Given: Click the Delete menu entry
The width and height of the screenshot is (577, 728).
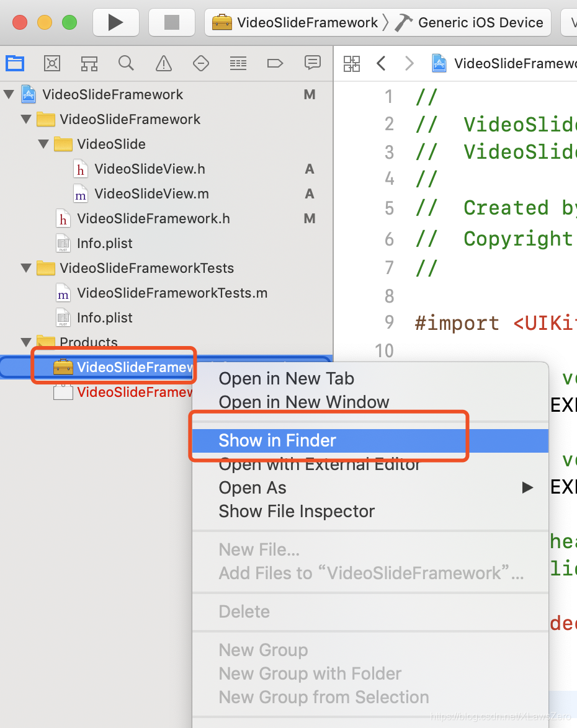Looking at the screenshot, I should click(370, 612).
